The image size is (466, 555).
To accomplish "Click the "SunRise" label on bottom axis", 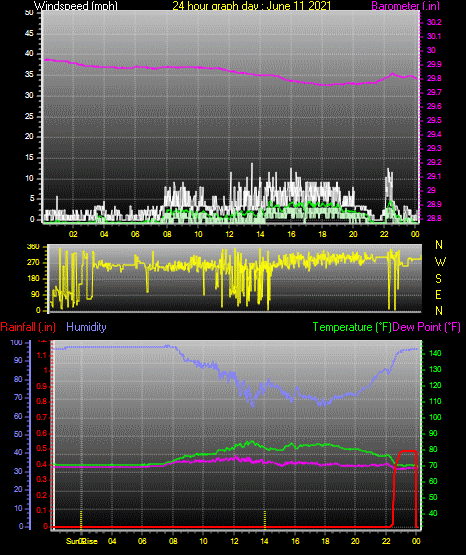I will [82, 541].
